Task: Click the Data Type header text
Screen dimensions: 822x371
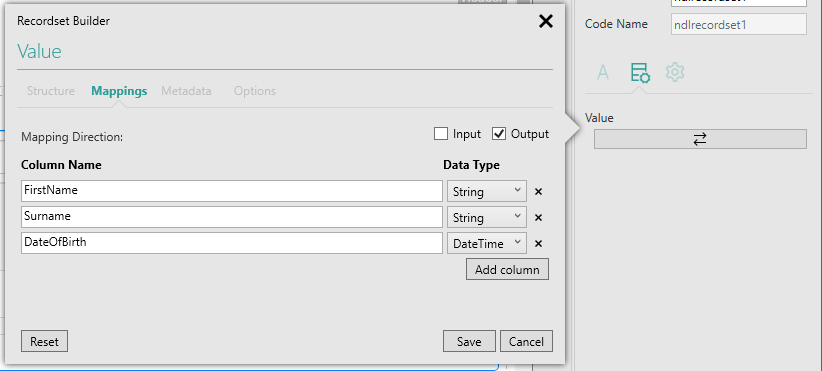Action: (471, 166)
